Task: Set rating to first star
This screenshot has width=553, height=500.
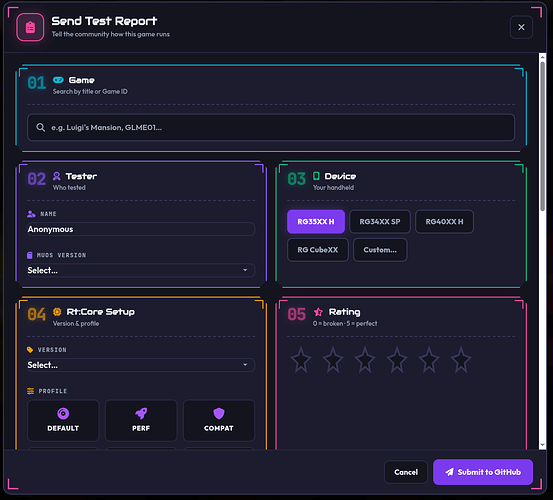Action: 301,360
